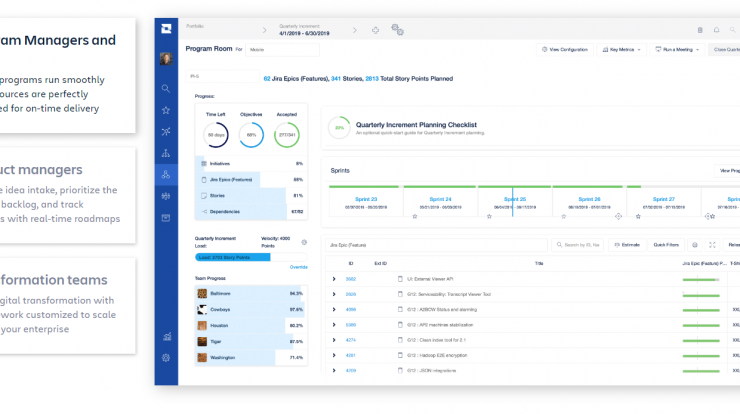Click the star under Sprint 27

[x=638, y=216]
